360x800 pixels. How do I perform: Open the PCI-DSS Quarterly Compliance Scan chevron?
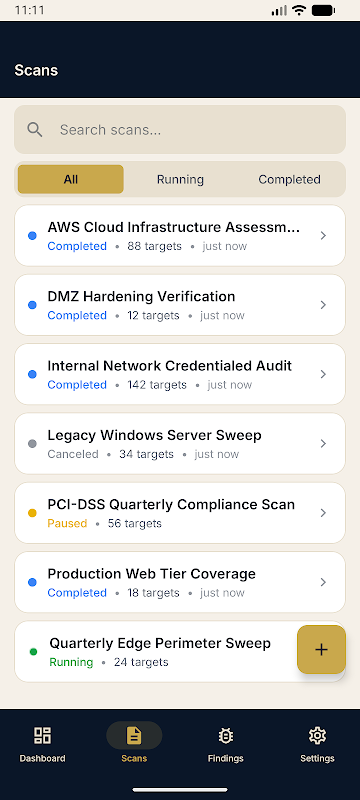pos(323,513)
